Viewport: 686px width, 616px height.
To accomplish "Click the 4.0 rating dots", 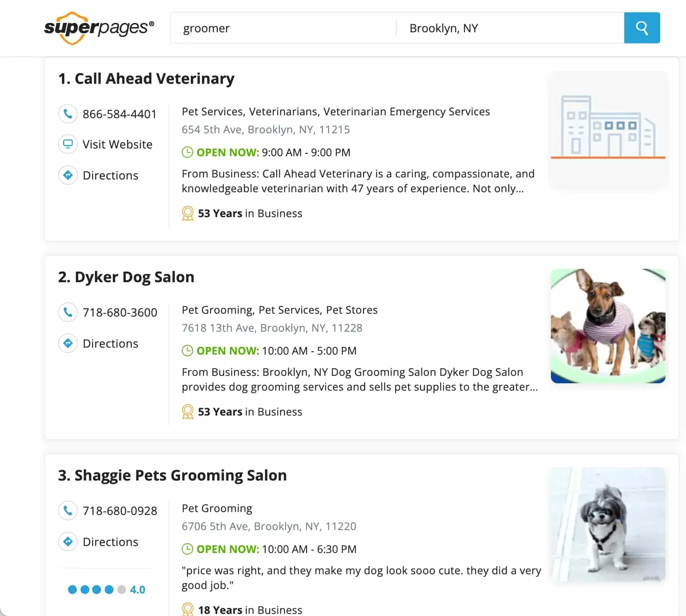I will pyautogui.click(x=97, y=589).
